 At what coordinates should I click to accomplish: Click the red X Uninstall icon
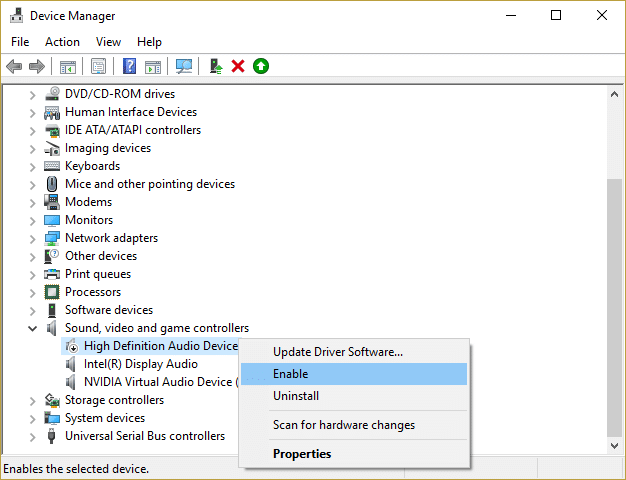238,66
